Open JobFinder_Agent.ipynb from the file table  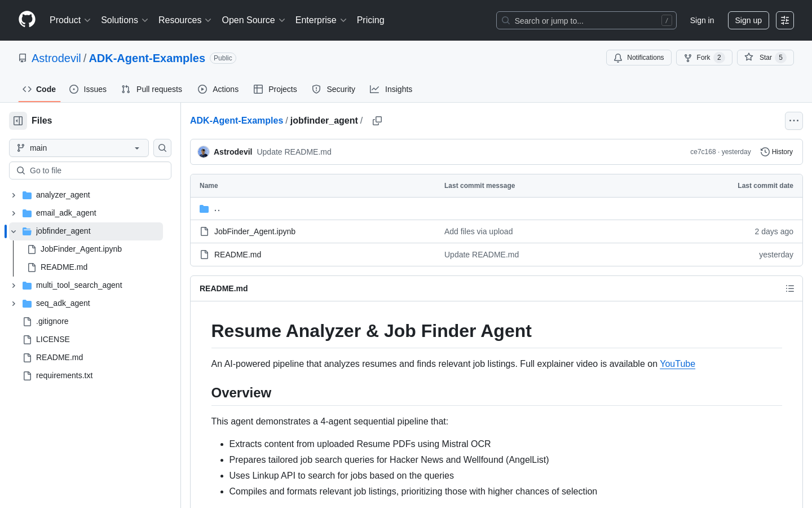point(255,231)
